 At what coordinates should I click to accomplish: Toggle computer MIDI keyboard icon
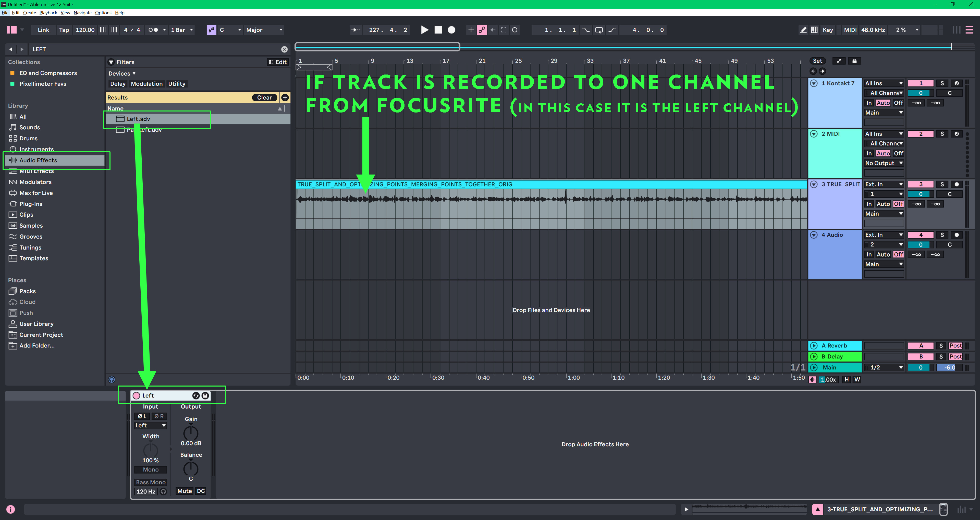tap(814, 30)
